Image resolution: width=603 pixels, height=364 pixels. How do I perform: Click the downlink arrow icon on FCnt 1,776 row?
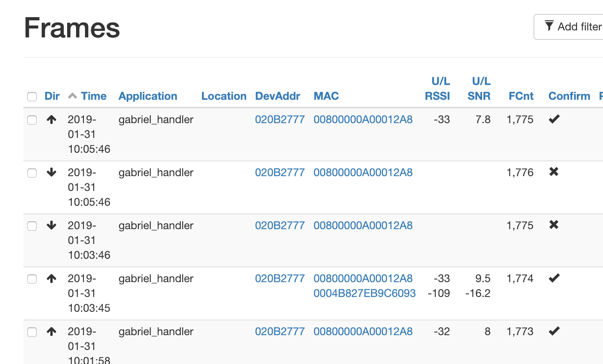51,173
